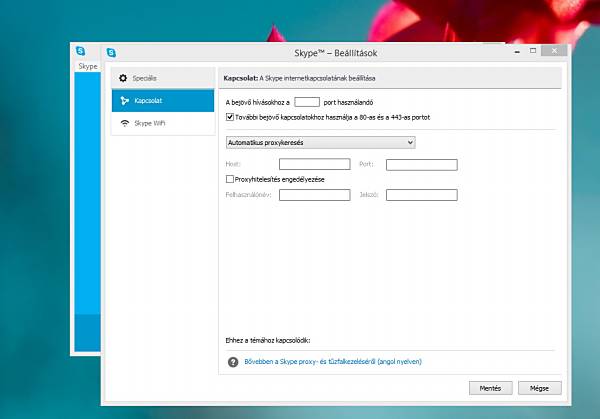Open the Automatikus proxykeresés dropdown
The width and height of the screenshot is (600, 419).
coord(321,142)
